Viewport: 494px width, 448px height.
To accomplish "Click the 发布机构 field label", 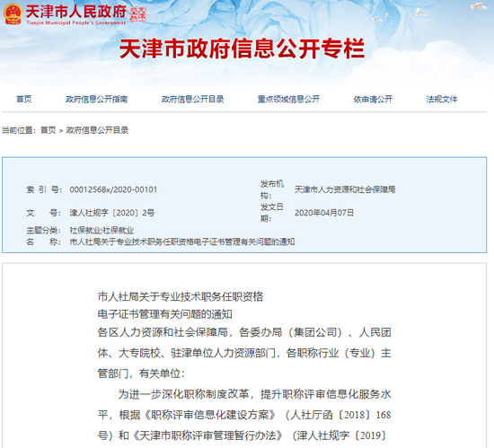I will [x=272, y=189].
